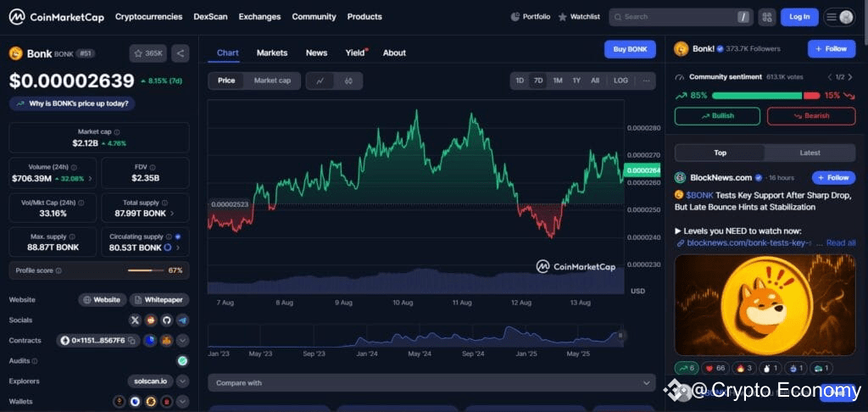The image size is (868, 412).
Task: Copy the 0x1151...8567F6 contract address
Action: (133, 341)
